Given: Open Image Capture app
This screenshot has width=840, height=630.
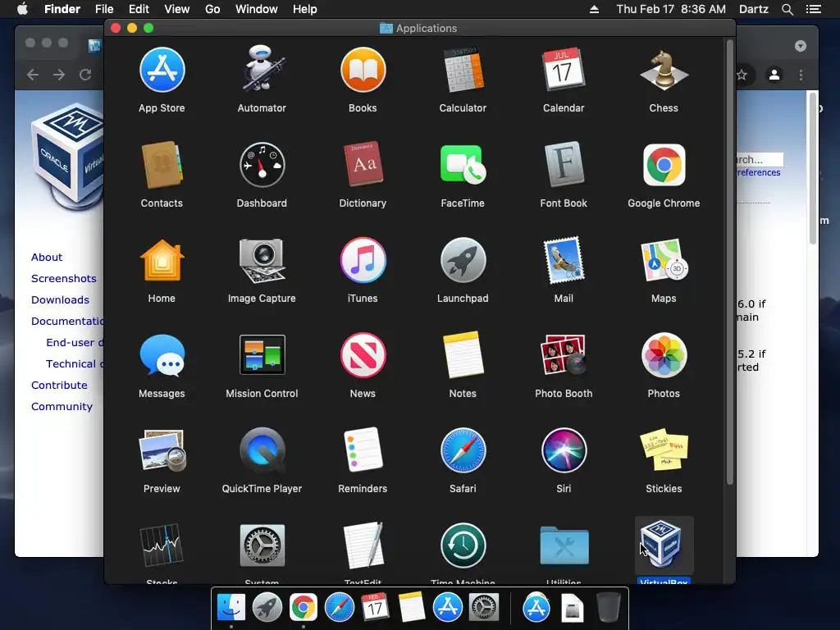Looking at the screenshot, I should 262,260.
